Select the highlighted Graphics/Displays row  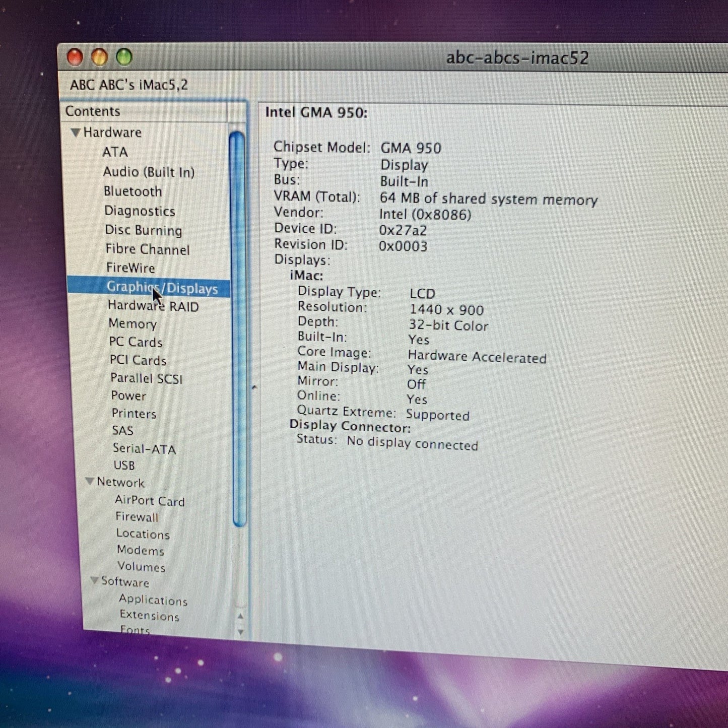click(x=149, y=287)
